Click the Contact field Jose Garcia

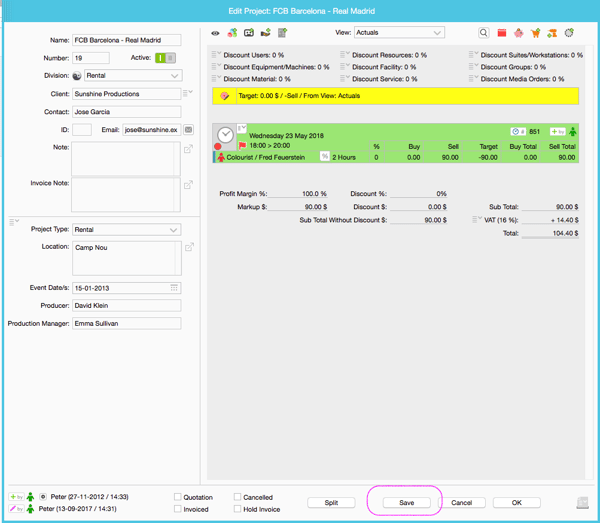point(127,112)
